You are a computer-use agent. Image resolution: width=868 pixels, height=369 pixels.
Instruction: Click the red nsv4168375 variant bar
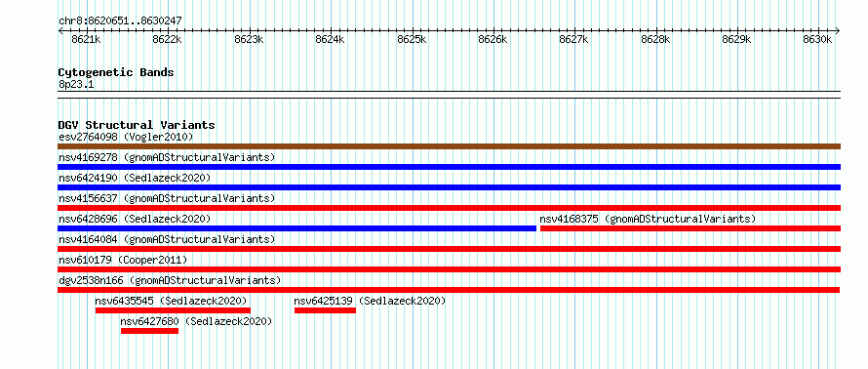[x=690, y=228]
